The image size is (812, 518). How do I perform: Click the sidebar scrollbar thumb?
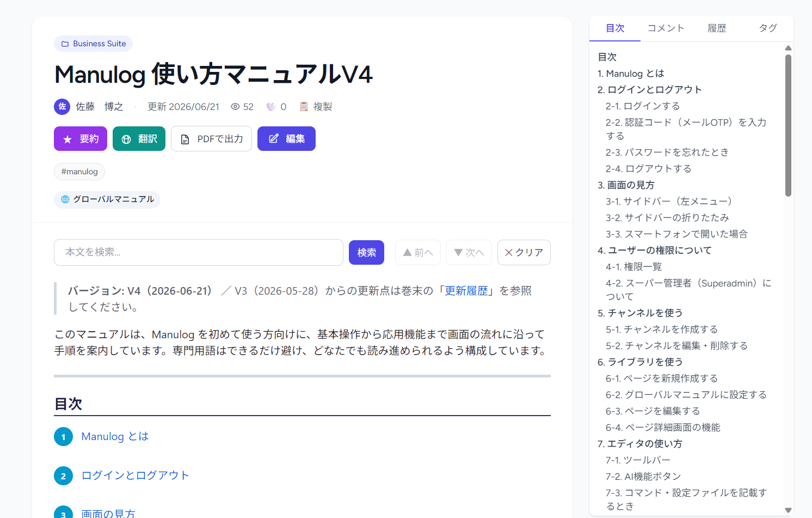coord(788,125)
